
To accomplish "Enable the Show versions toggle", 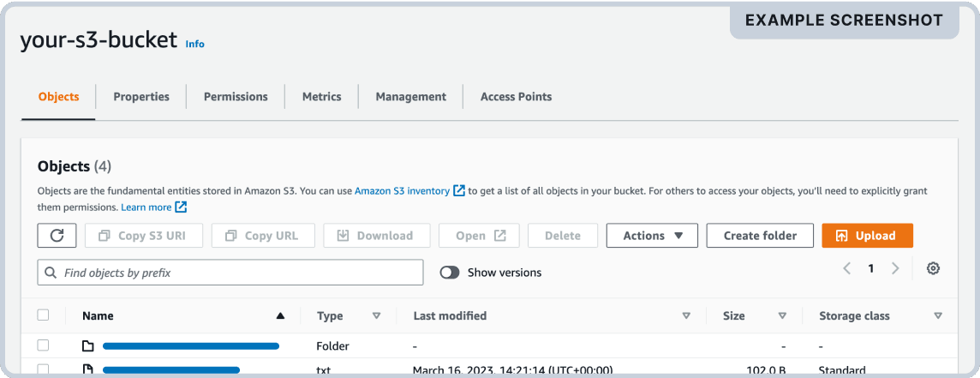I will point(450,273).
